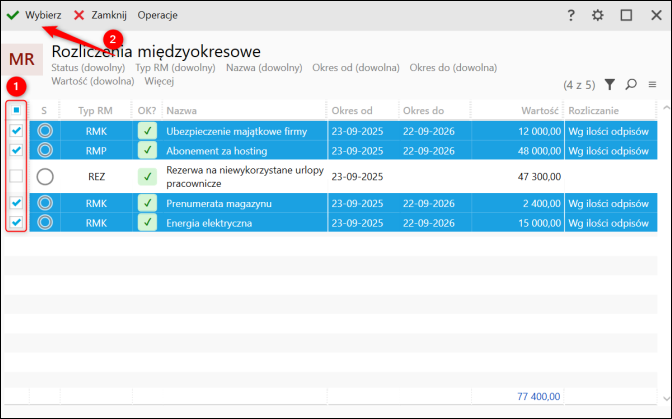
Task: Open the settings gear icon
Action: coord(598,16)
